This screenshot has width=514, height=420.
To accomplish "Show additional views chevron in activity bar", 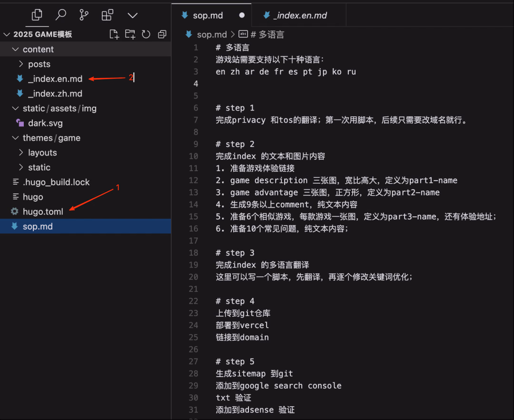I will [x=132, y=15].
